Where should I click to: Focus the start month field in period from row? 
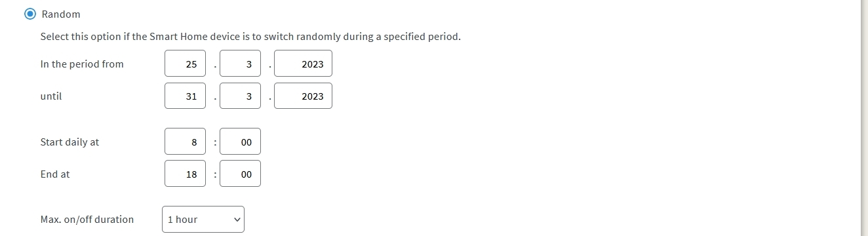click(x=240, y=64)
